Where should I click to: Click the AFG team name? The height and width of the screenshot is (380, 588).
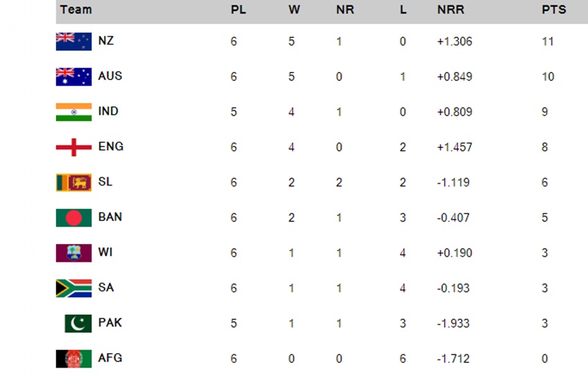110,358
